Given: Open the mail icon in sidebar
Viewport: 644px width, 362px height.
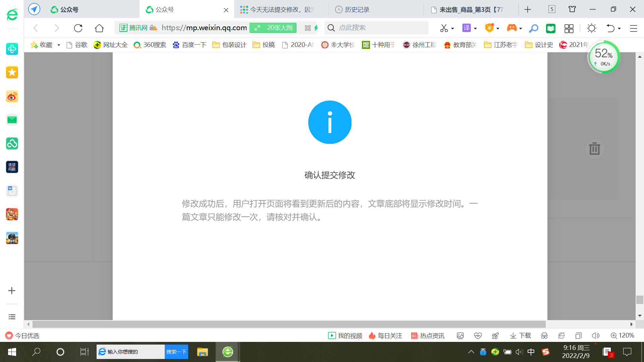Looking at the screenshot, I should point(12,120).
